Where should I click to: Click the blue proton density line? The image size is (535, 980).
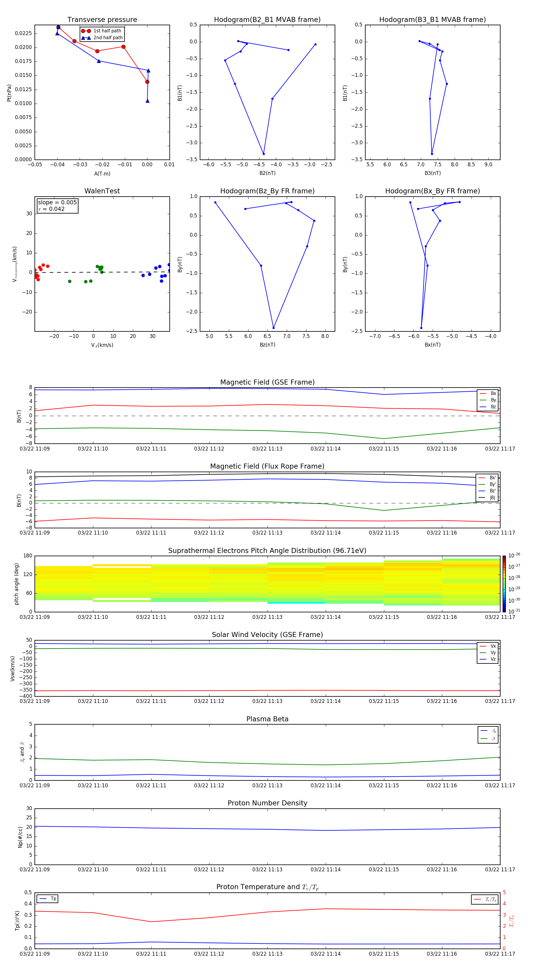pos(267,829)
